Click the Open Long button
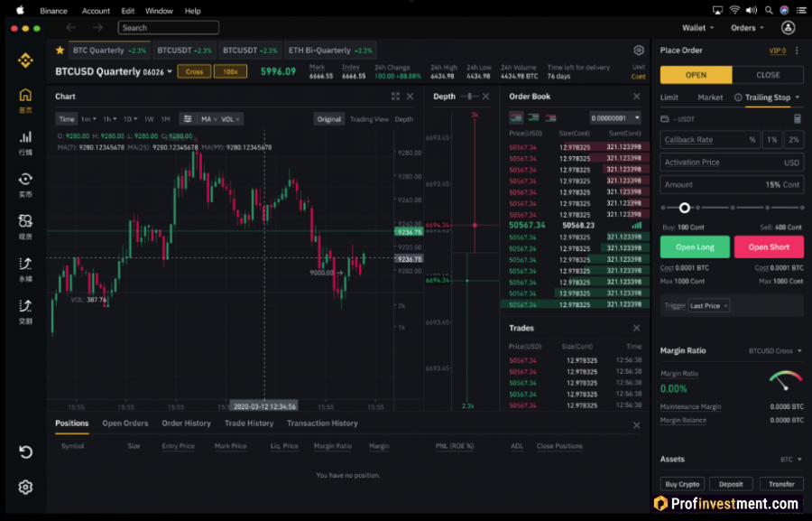 [695, 247]
